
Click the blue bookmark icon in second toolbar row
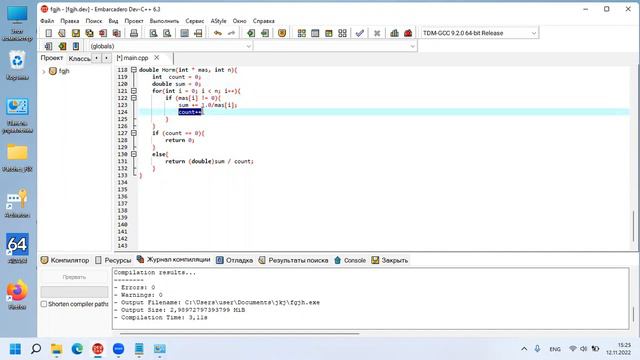pyautogui.click(x=76, y=46)
